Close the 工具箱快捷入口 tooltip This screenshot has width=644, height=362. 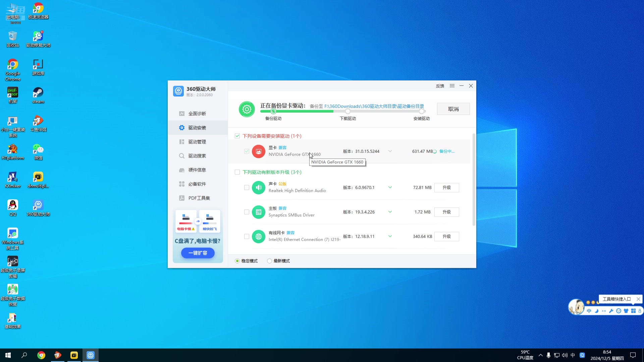tap(638, 299)
